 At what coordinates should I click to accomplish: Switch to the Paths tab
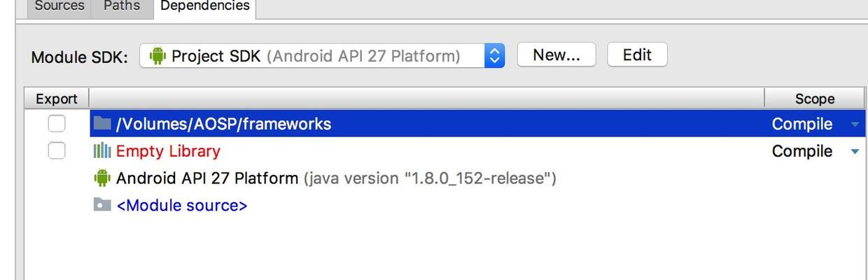point(121,6)
